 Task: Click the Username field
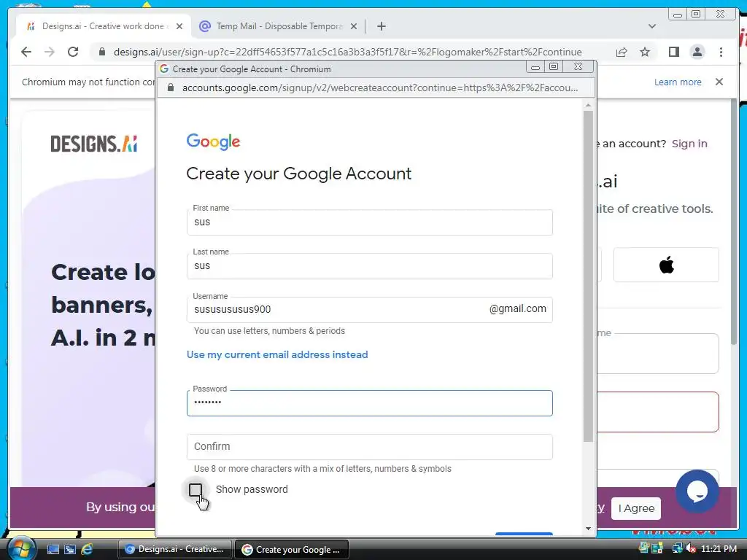[369, 309]
